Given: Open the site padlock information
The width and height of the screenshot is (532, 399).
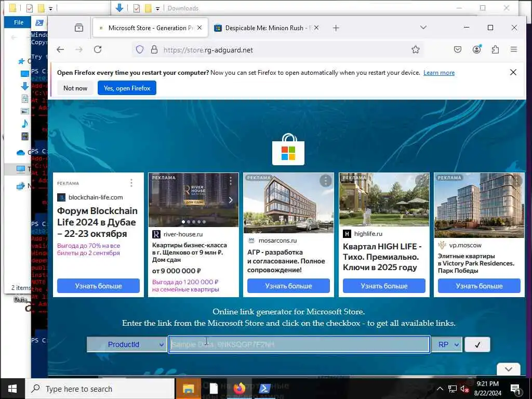Looking at the screenshot, I should click(x=154, y=50).
